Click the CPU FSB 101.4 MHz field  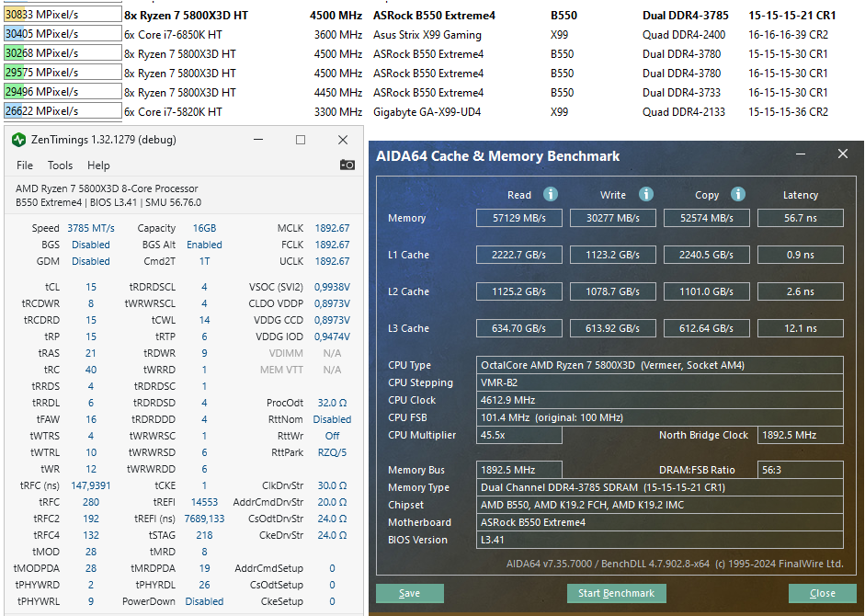pos(660,417)
